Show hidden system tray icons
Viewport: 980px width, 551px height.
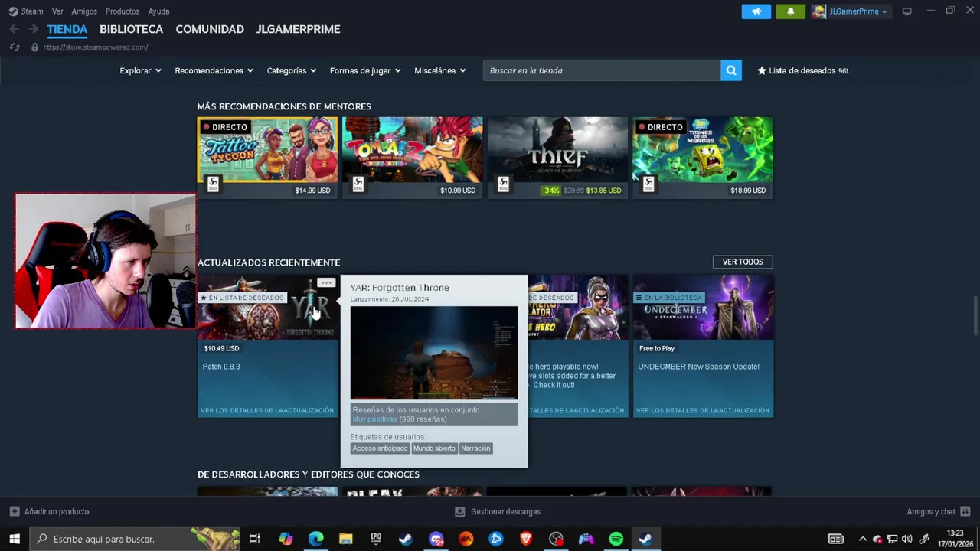pyautogui.click(x=863, y=539)
